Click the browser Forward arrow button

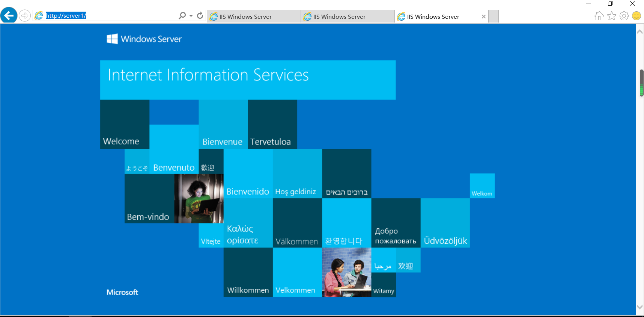coord(25,16)
